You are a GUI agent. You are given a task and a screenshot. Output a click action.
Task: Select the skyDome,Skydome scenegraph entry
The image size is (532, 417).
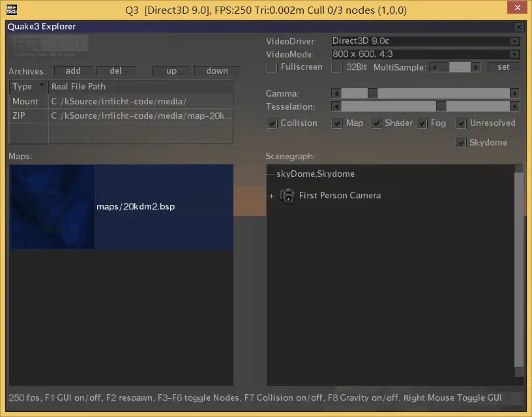[x=316, y=174]
